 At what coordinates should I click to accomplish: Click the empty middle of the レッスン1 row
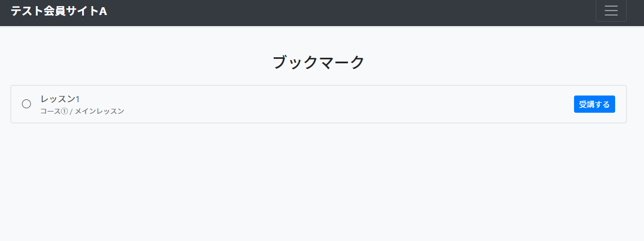point(333,104)
